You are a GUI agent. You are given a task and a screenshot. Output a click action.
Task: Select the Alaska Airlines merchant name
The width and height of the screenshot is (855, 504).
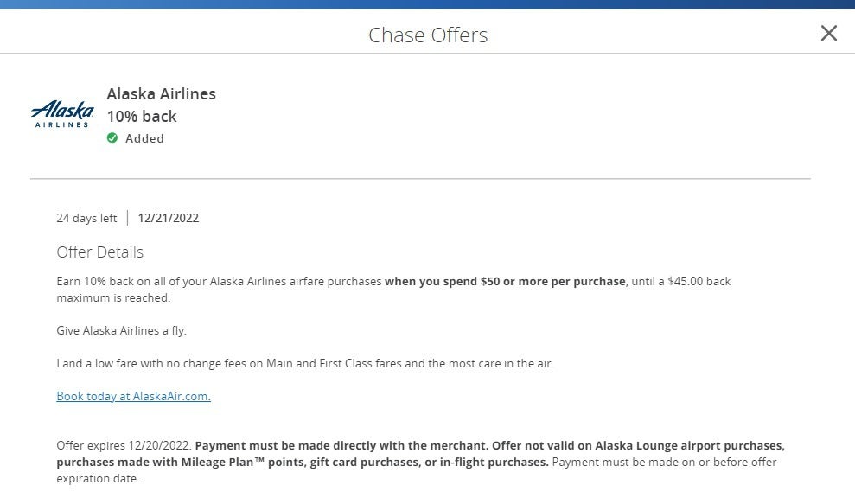[161, 93]
